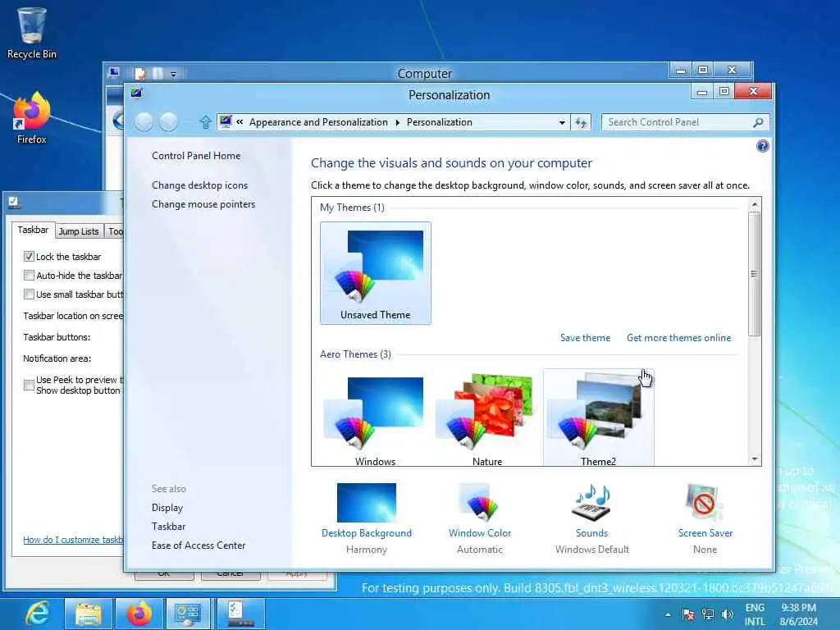Switch to Control Panel taskbar button
The width and height of the screenshot is (840, 630).
(x=188, y=614)
